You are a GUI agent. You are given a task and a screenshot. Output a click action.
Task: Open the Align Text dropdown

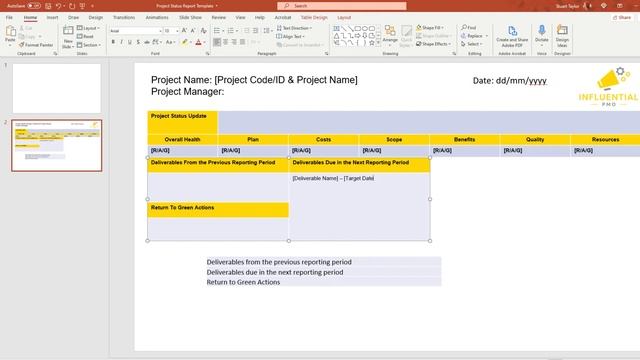(x=291, y=36)
